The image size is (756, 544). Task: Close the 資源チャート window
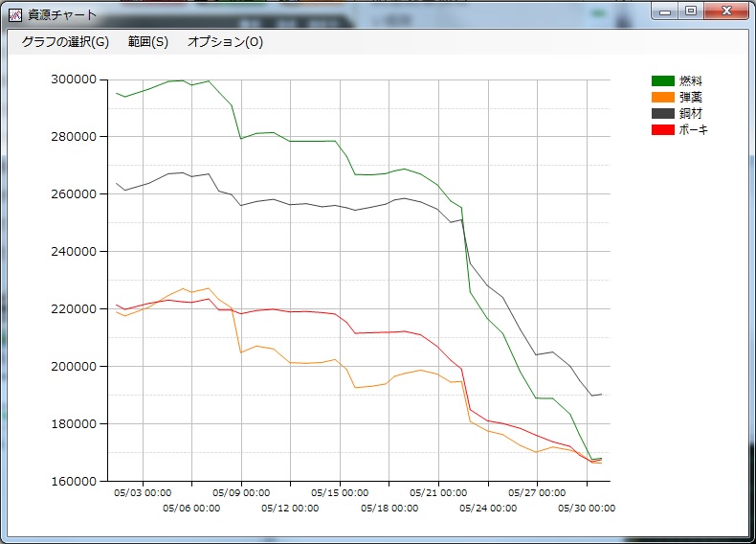(726, 11)
